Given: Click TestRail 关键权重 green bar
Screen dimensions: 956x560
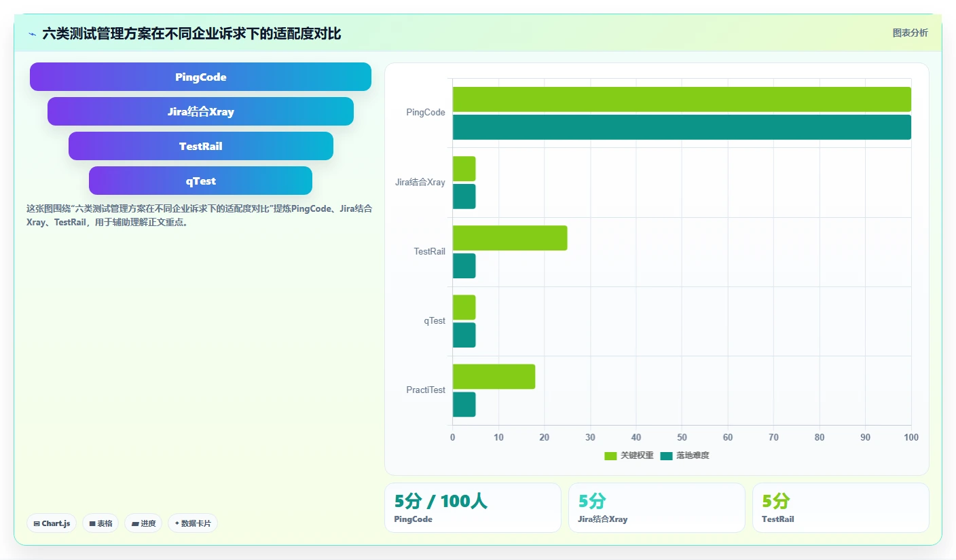Looking at the screenshot, I should click(510, 238).
